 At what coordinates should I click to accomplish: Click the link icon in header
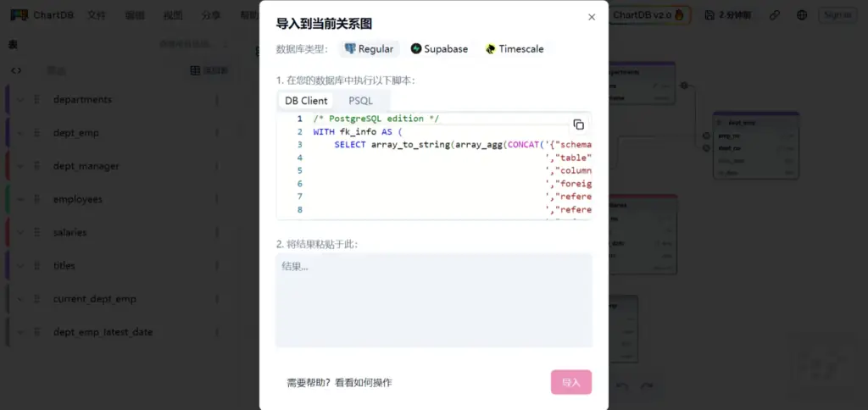click(x=775, y=15)
